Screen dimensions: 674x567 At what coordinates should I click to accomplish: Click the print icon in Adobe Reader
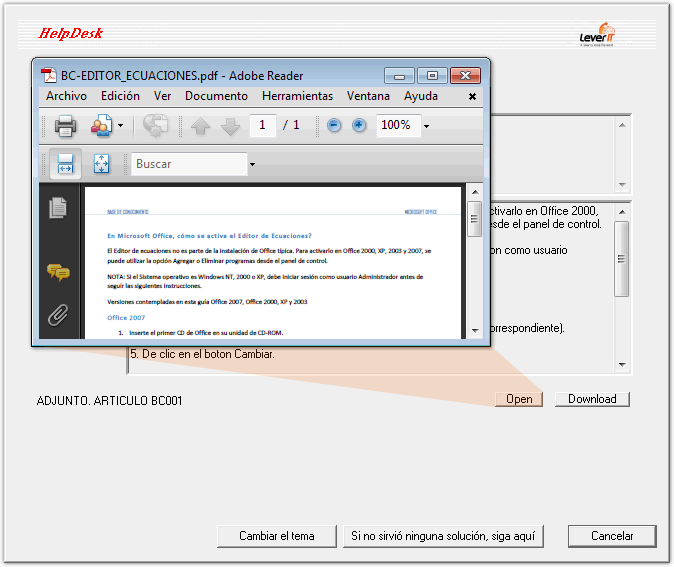65,126
